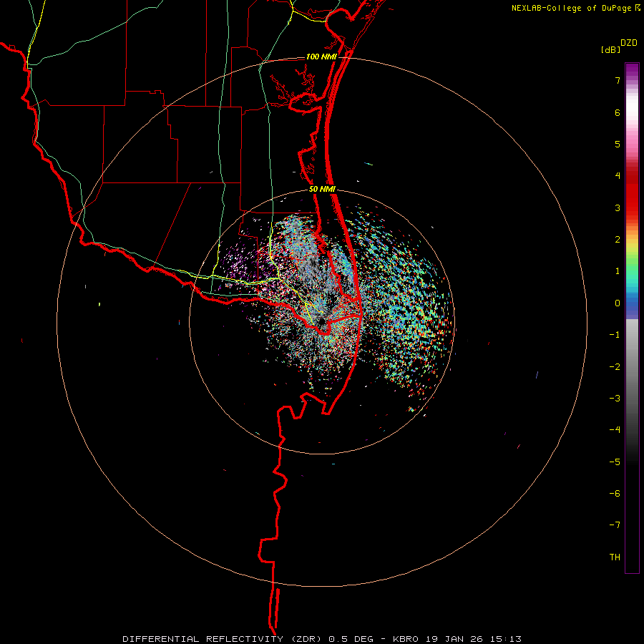
Task: Click the '100 NMI' range ring label
Action: click(x=321, y=57)
